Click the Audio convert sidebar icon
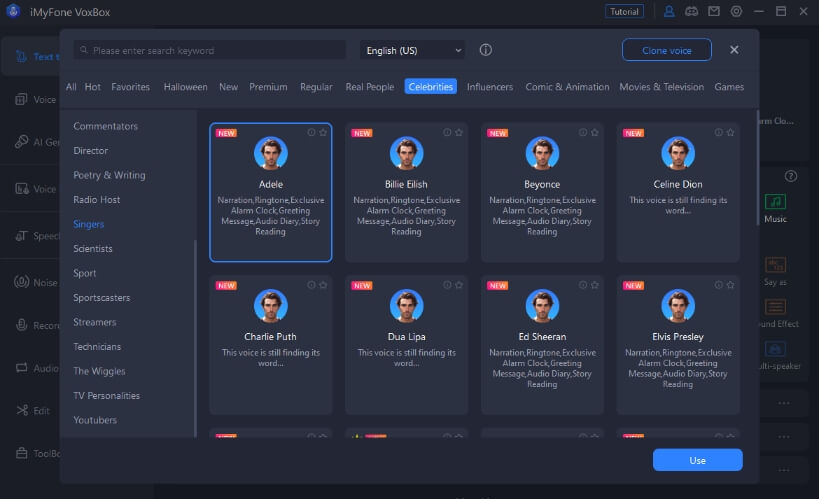This screenshot has width=819, height=499. coord(21,368)
